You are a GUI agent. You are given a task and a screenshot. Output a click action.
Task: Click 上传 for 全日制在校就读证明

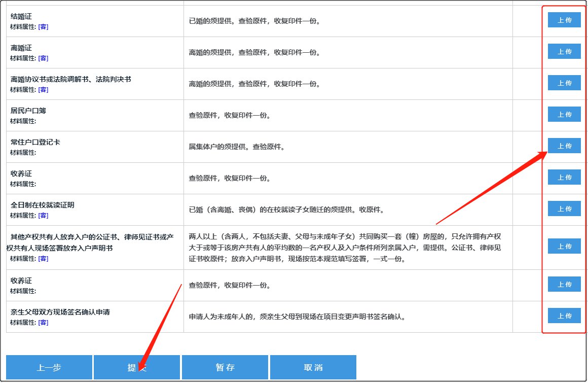564,208
